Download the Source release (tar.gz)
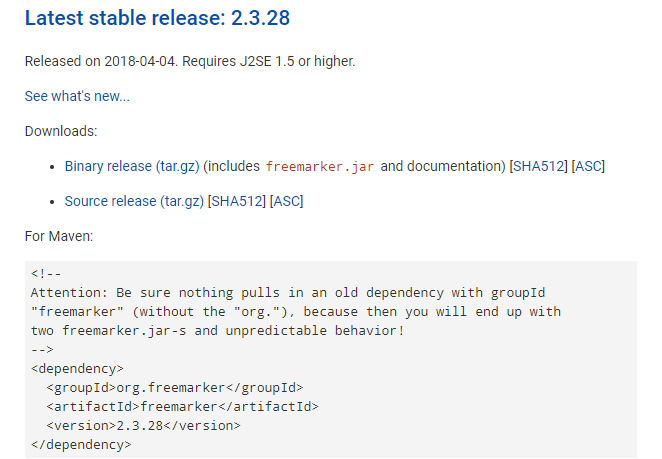Image resolution: width=662 pixels, height=459 pixels. (134, 201)
